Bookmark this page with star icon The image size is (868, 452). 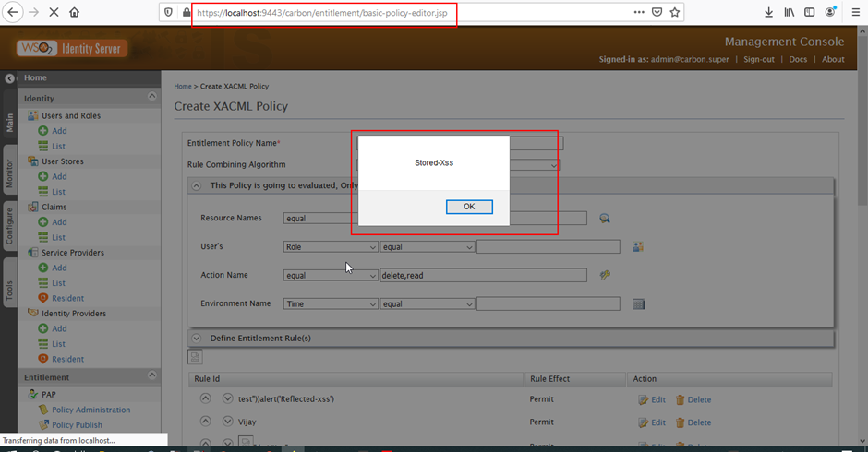click(675, 12)
